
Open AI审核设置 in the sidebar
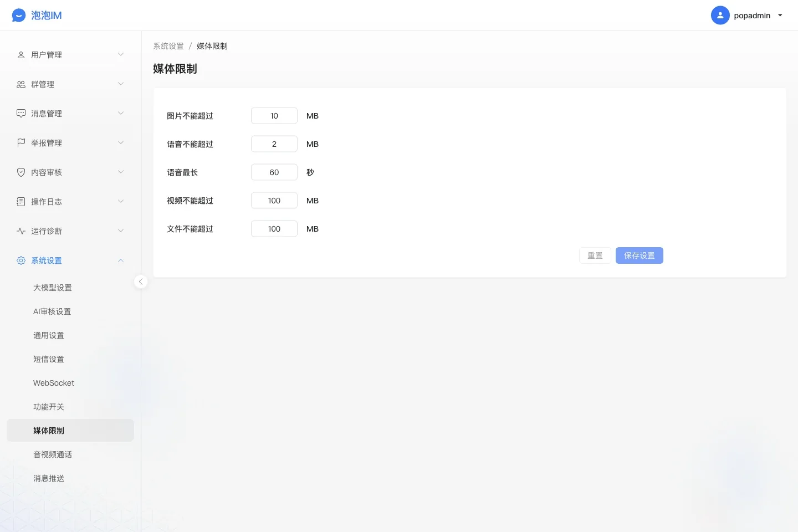point(70,311)
